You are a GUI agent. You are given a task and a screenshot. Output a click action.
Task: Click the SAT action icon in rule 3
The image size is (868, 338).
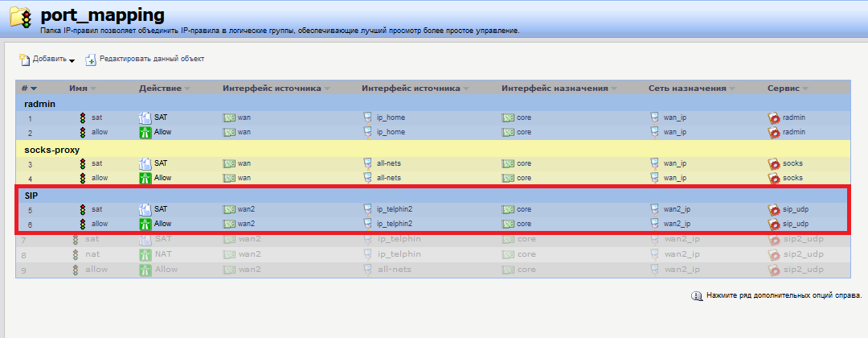point(145,163)
